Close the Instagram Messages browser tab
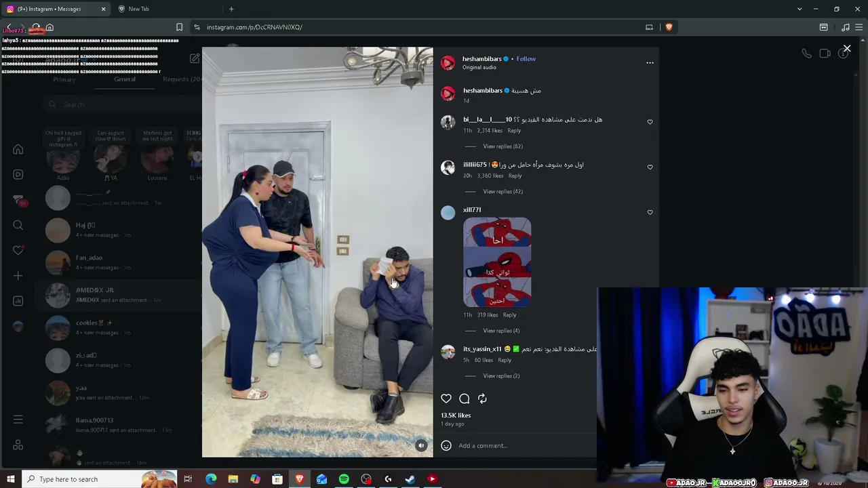Viewport: 868px width, 488px height. pyautogui.click(x=103, y=9)
